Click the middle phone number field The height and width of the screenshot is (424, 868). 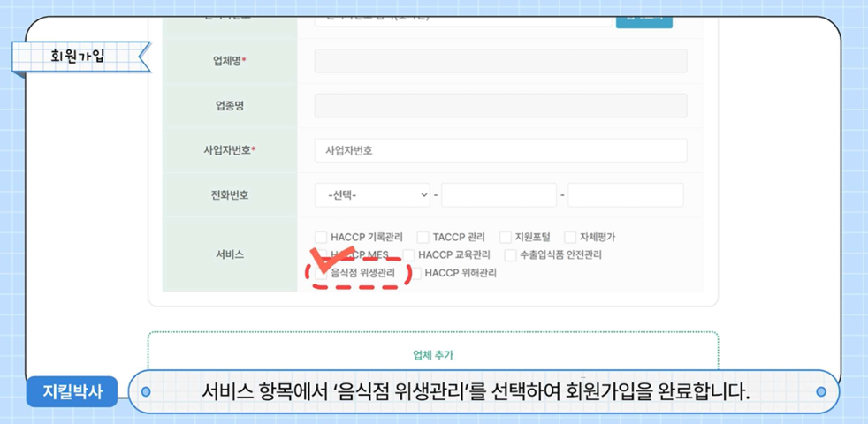click(499, 195)
